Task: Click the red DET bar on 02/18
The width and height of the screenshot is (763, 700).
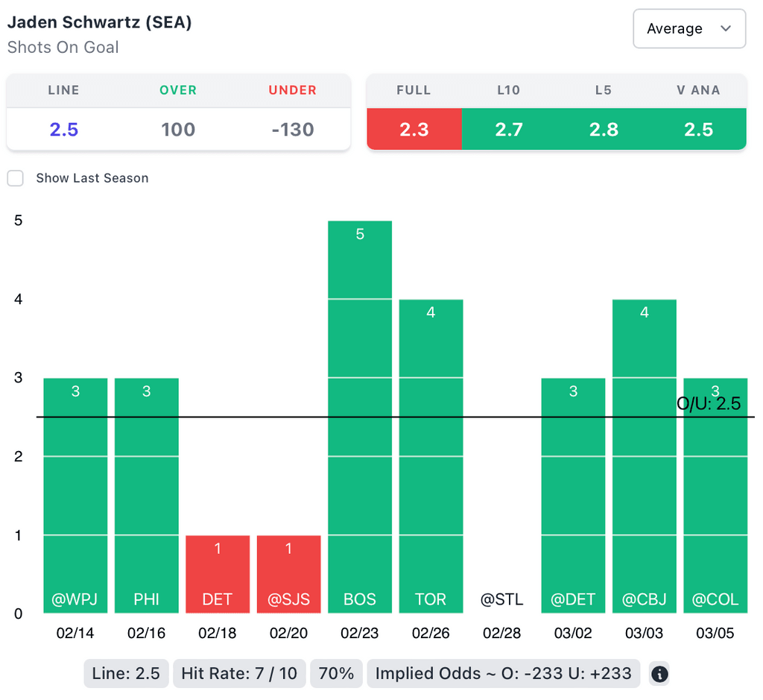Action: [218, 574]
